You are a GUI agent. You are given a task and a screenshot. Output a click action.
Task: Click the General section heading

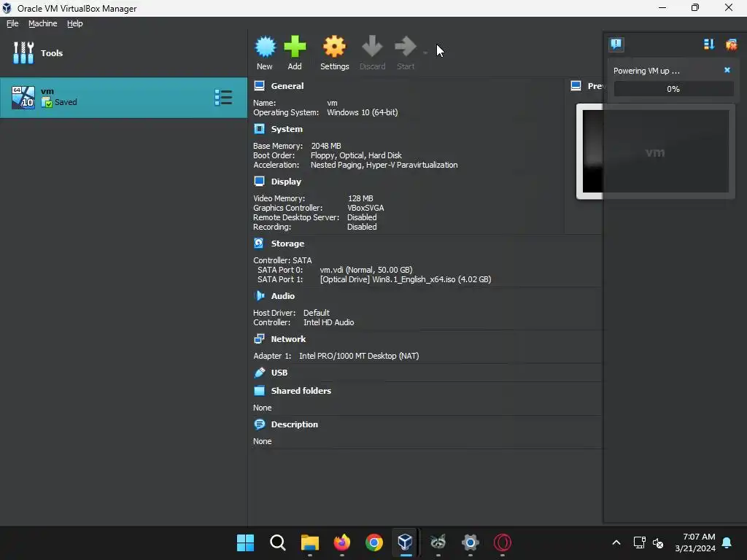click(287, 86)
